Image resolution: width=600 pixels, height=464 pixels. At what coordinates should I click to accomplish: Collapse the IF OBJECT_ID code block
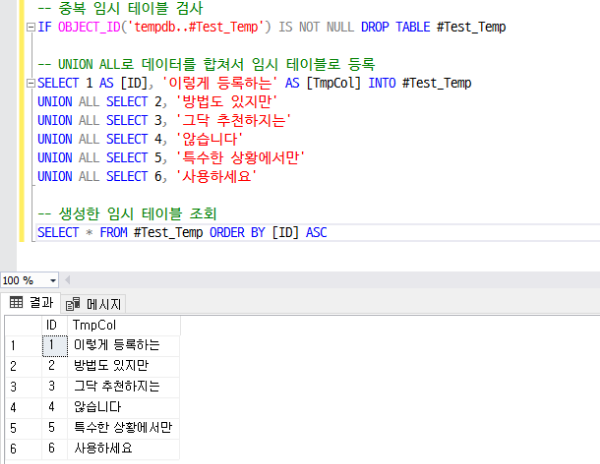[30, 27]
